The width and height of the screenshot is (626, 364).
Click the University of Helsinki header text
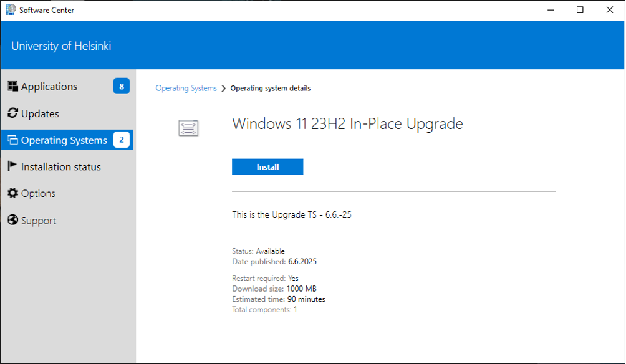click(61, 46)
